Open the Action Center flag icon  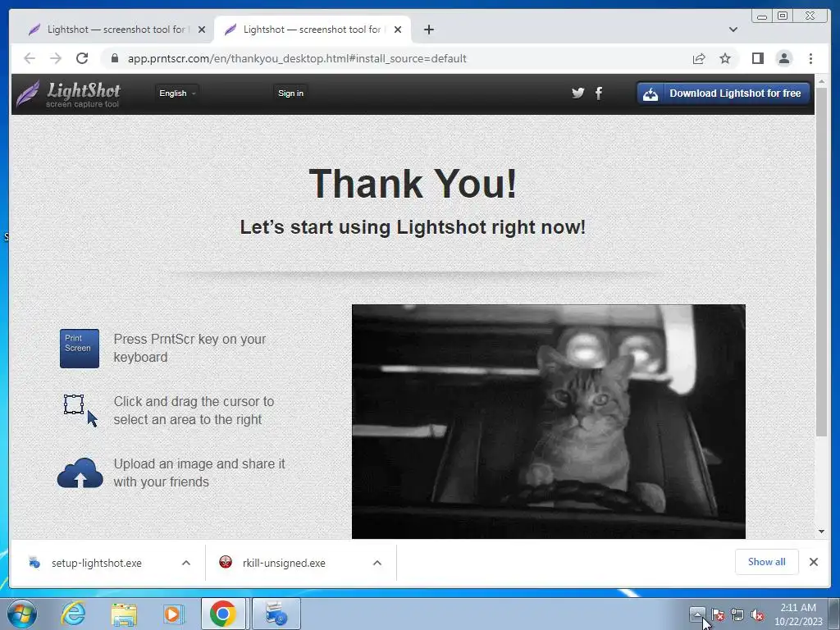718,614
